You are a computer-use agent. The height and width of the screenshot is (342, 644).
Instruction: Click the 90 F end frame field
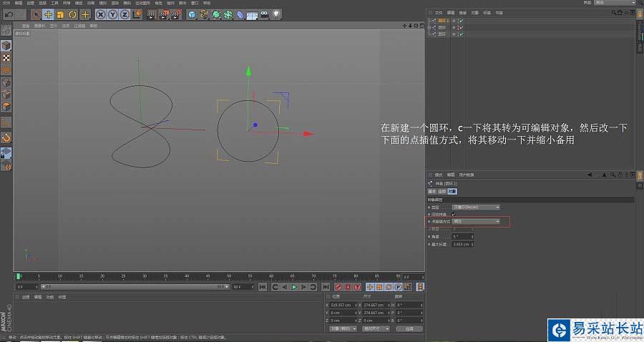coord(243,287)
